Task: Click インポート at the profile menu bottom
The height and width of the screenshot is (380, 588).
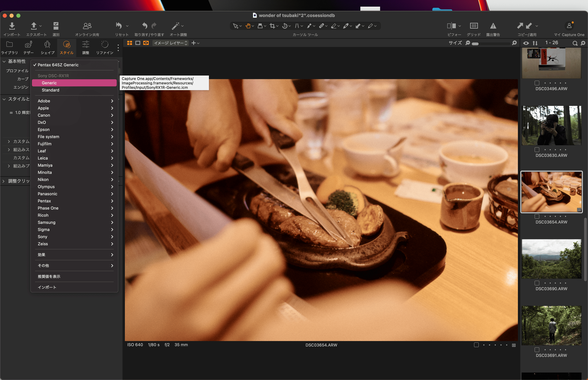Action: [74, 287]
